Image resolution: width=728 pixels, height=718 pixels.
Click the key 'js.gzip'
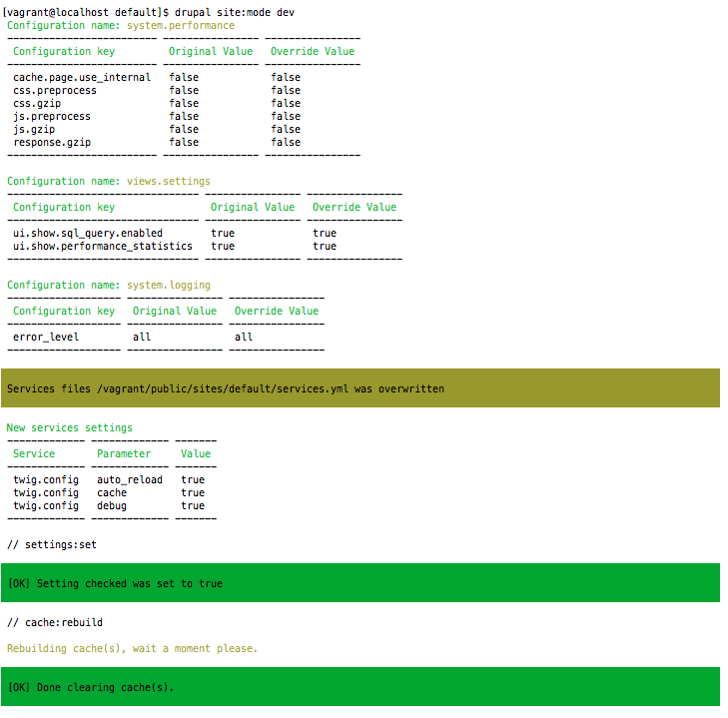34,130
